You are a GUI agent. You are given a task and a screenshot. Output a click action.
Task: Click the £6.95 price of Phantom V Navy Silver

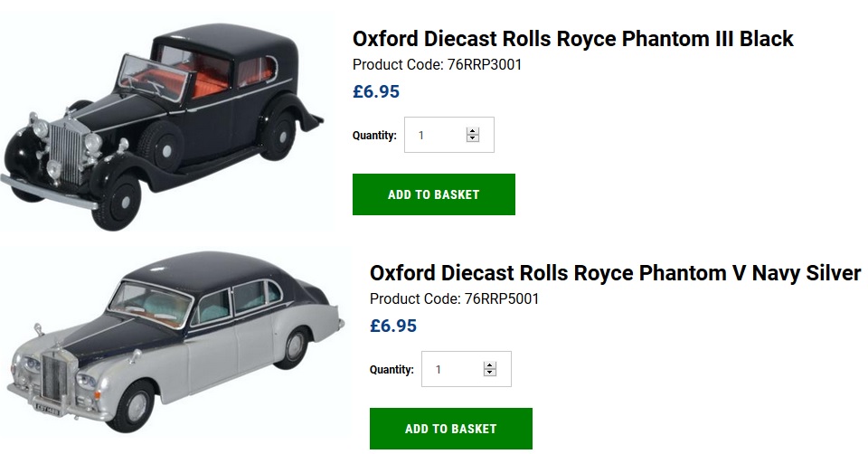pyautogui.click(x=393, y=326)
